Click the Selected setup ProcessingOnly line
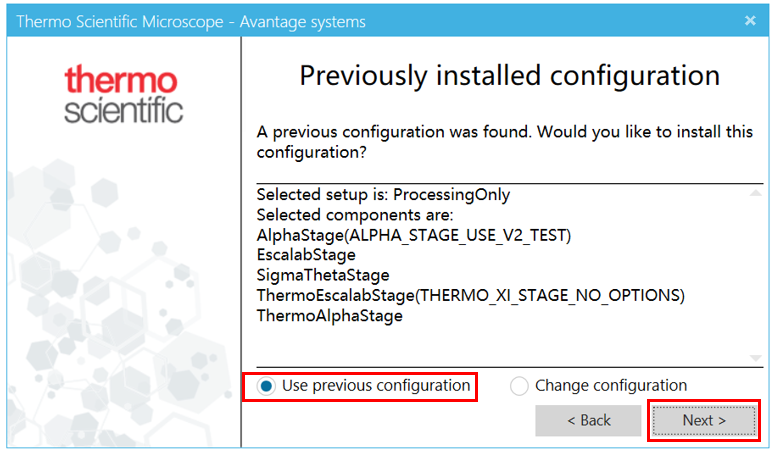The image size is (780, 459). 383,194
